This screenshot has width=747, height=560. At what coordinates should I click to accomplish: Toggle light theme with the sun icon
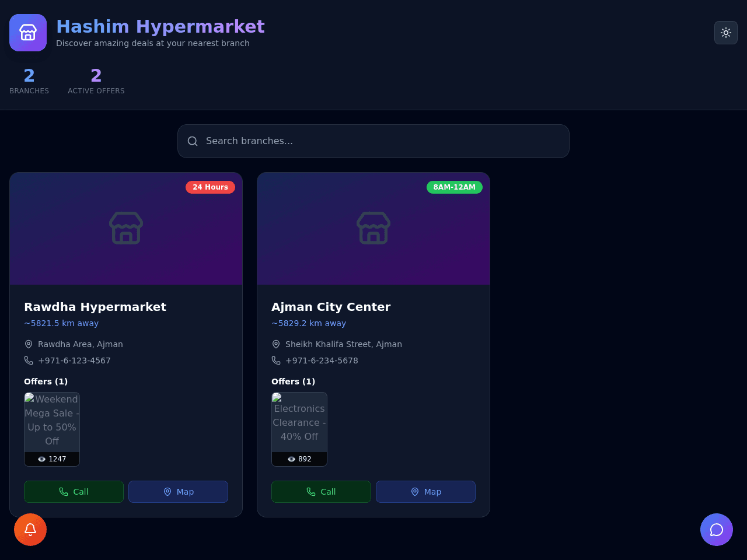pyautogui.click(x=726, y=33)
